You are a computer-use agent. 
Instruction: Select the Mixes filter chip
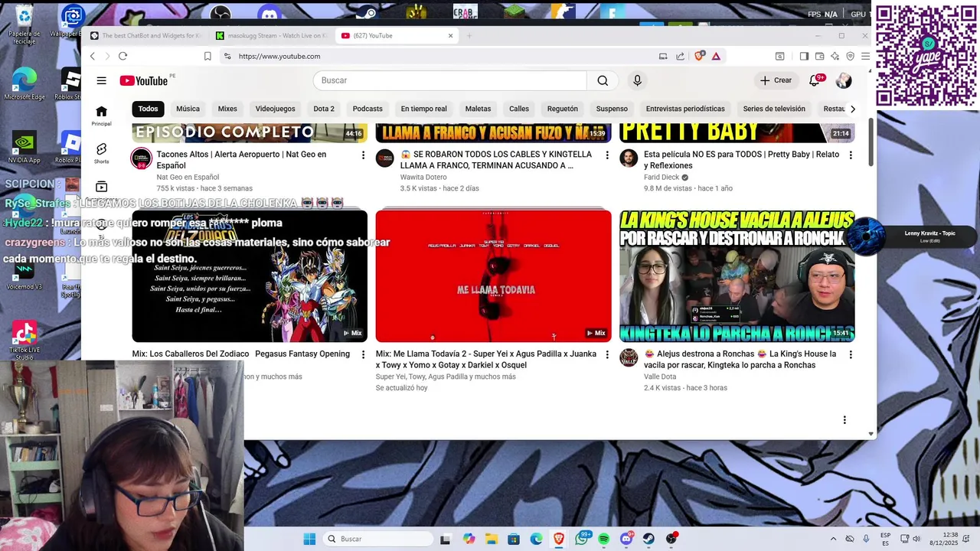tap(227, 109)
